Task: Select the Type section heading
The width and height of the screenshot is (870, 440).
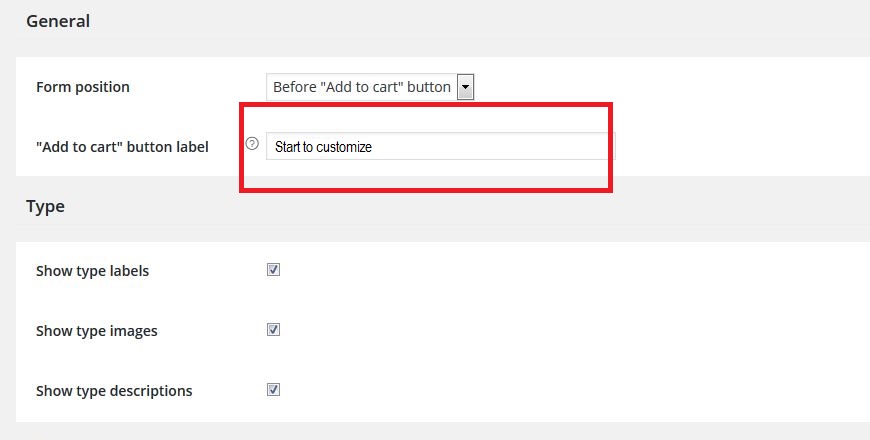Action: coord(45,206)
